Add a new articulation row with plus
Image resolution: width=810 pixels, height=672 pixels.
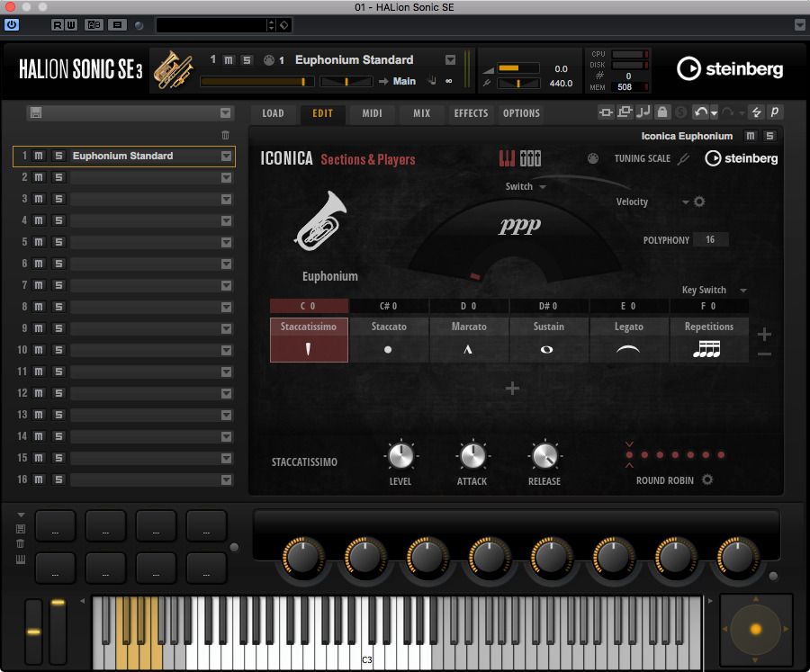(x=512, y=389)
